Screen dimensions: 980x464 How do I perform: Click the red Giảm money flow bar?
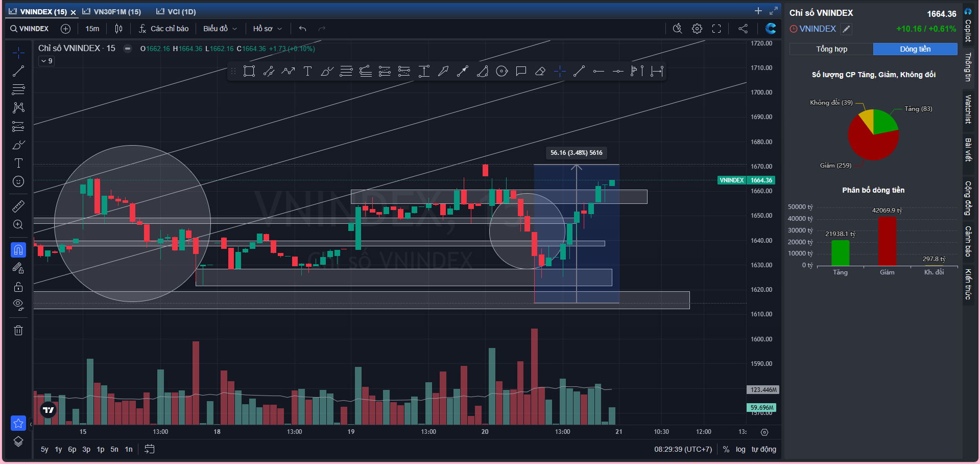(887, 241)
